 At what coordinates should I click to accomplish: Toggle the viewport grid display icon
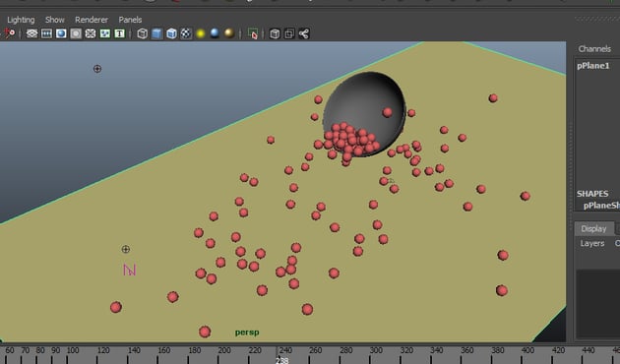pos(31,33)
